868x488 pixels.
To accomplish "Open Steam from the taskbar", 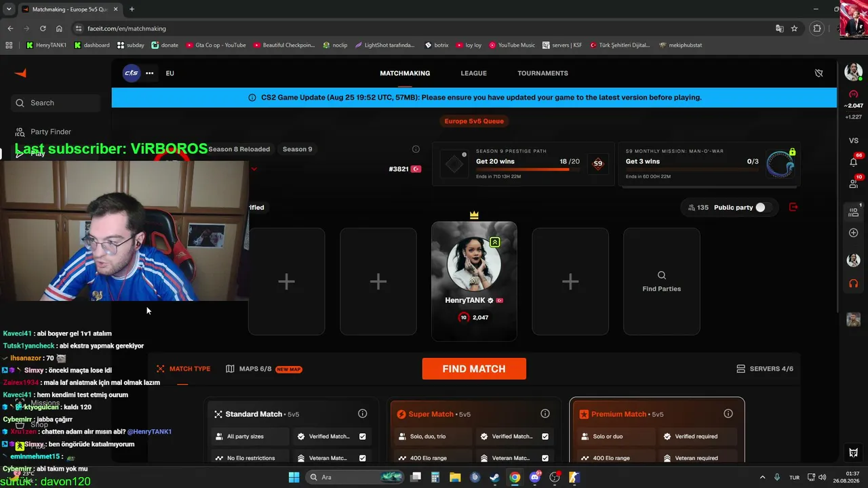I will [495, 477].
